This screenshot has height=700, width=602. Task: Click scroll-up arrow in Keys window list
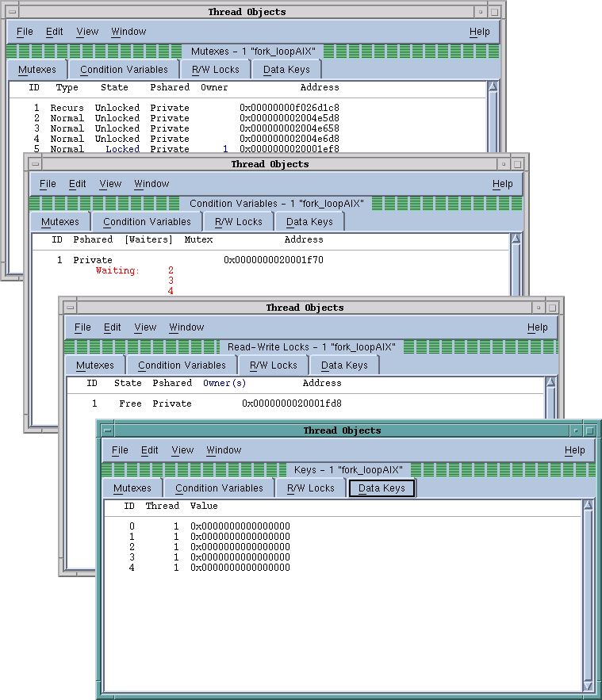pos(588,506)
